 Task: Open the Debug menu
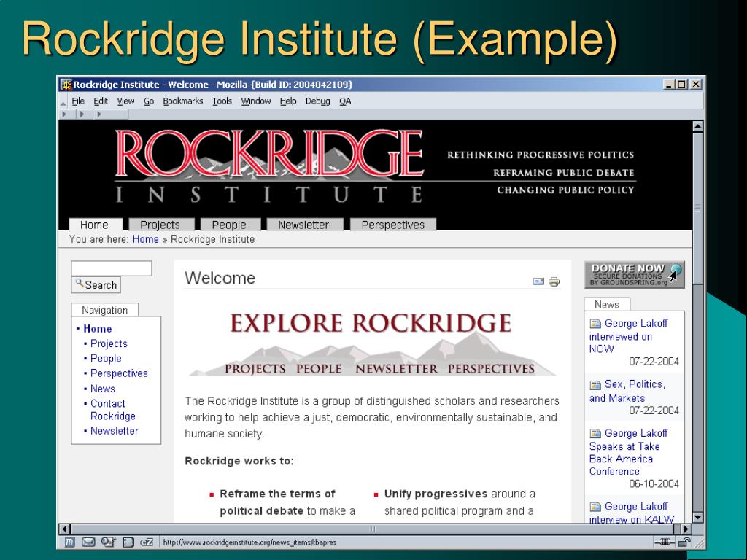[x=318, y=101]
